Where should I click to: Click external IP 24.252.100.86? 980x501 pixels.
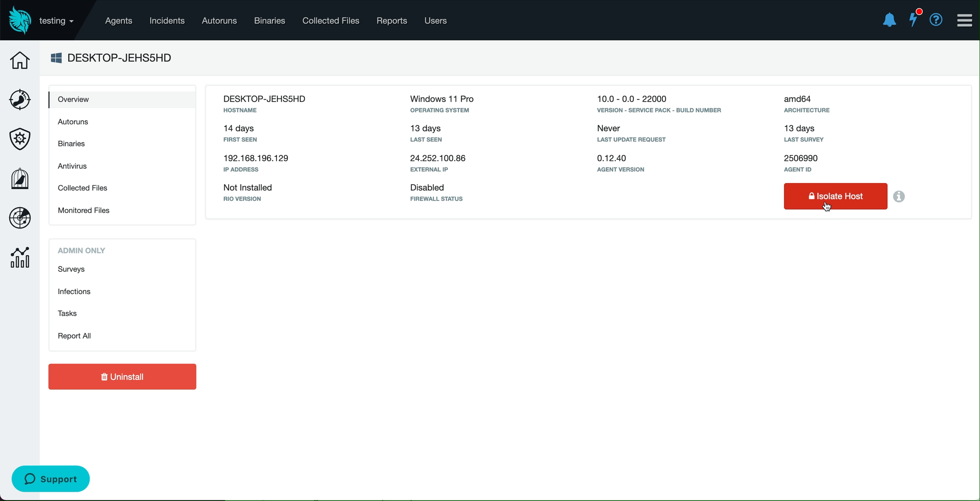(438, 158)
